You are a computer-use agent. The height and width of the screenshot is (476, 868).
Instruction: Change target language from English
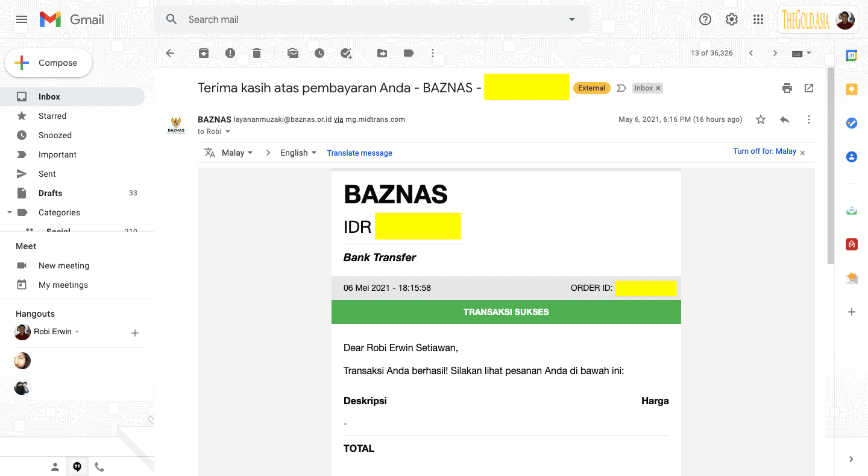[298, 153]
